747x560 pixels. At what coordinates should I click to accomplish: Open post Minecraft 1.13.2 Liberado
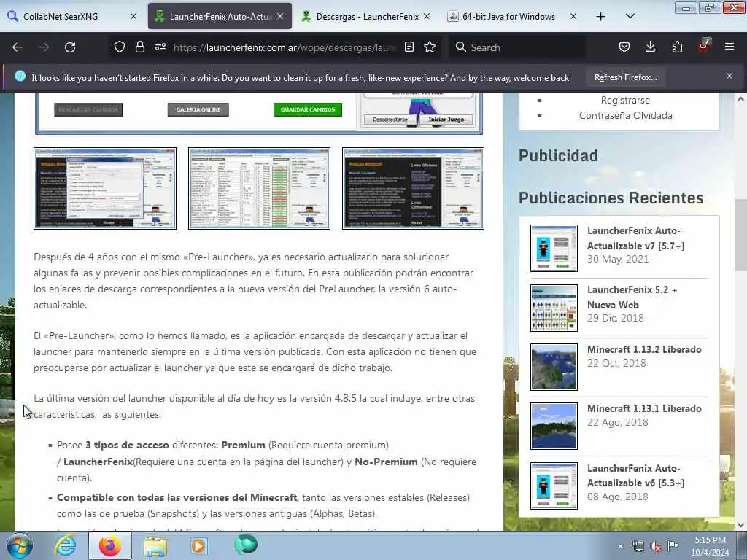point(644,349)
